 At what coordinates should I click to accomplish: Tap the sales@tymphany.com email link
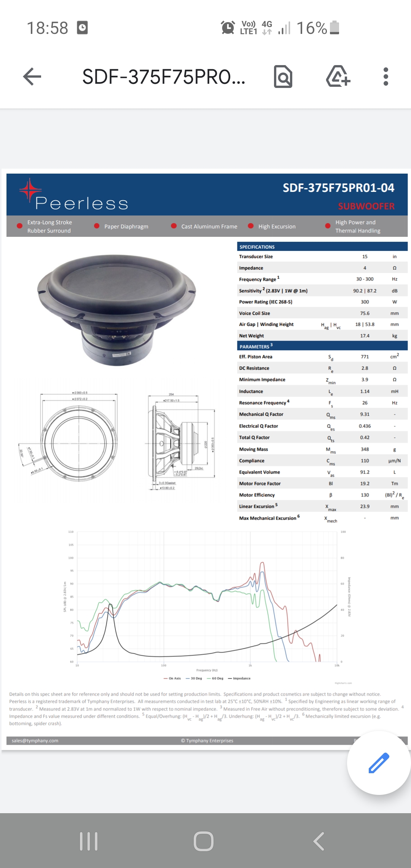tap(35, 740)
